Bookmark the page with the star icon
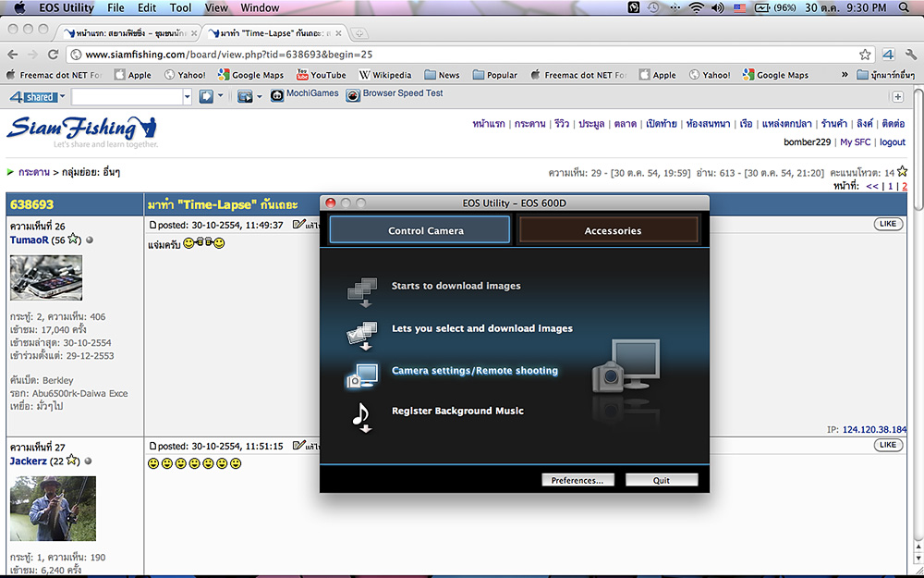This screenshot has height=578, width=924. (x=865, y=55)
